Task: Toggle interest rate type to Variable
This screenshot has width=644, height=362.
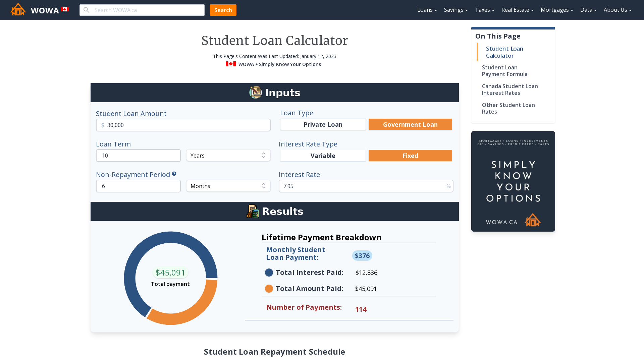Action: click(x=323, y=156)
